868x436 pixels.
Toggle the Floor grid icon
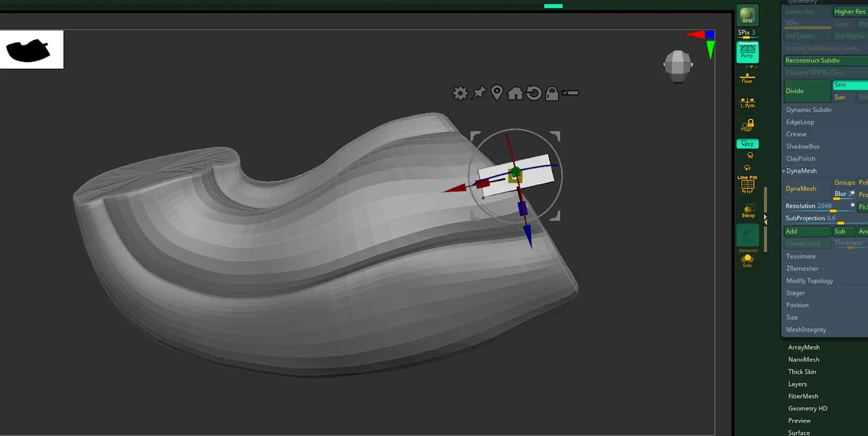[x=747, y=78]
